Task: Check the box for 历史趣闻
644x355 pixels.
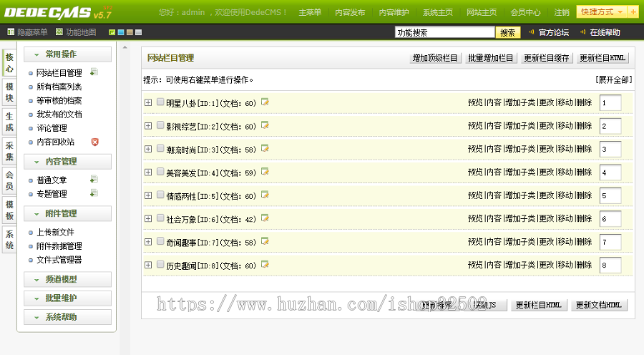Action: (x=160, y=264)
